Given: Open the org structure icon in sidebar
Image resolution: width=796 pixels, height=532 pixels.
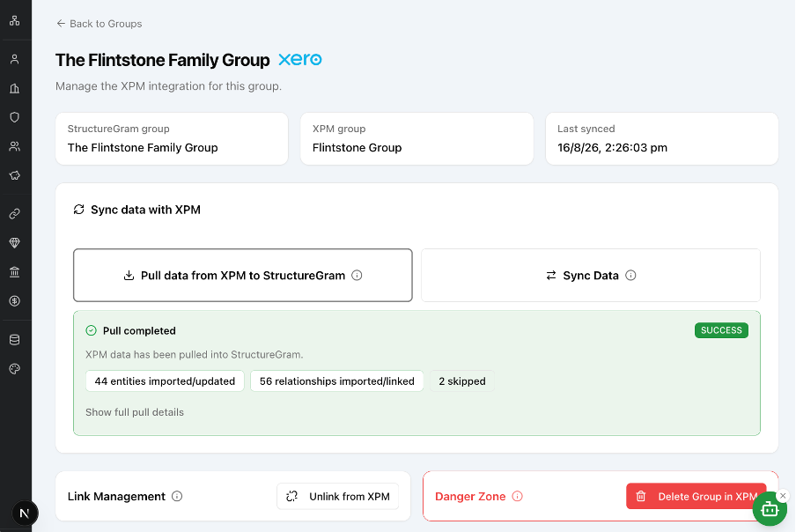Looking at the screenshot, I should [x=15, y=21].
